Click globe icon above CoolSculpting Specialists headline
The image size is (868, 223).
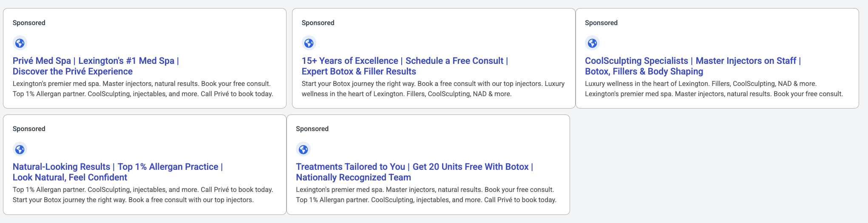[592, 43]
